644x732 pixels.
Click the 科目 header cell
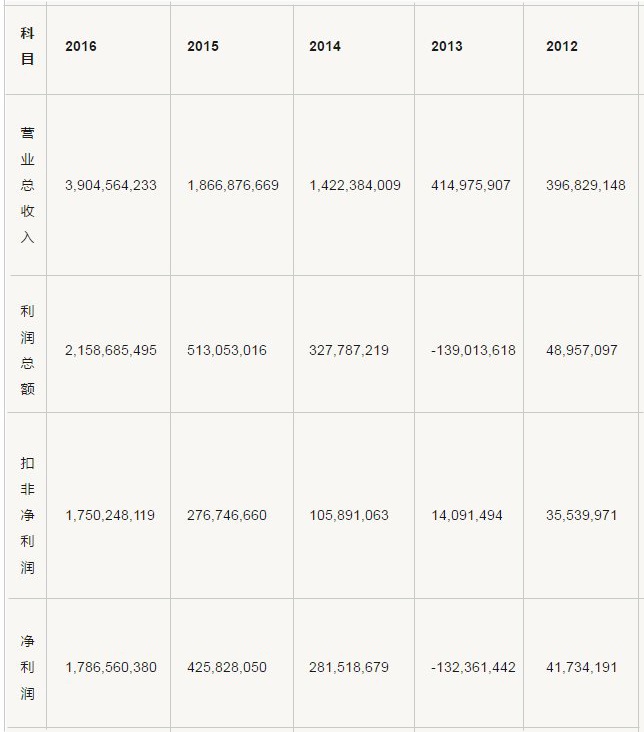click(x=27, y=46)
